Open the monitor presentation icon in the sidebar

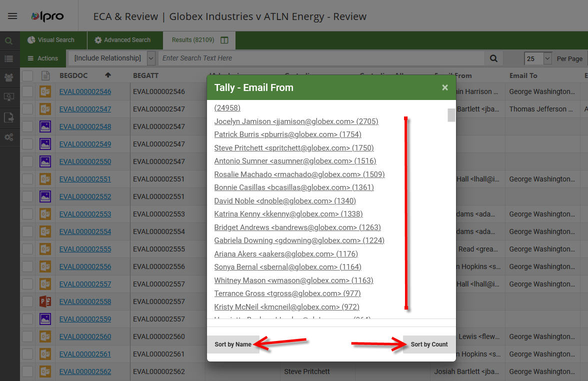(8, 97)
